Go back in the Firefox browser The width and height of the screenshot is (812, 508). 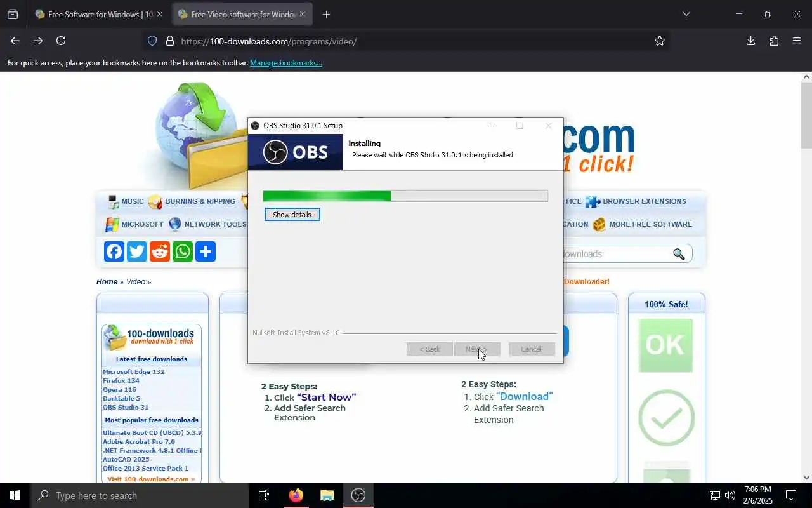pos(15,41)
